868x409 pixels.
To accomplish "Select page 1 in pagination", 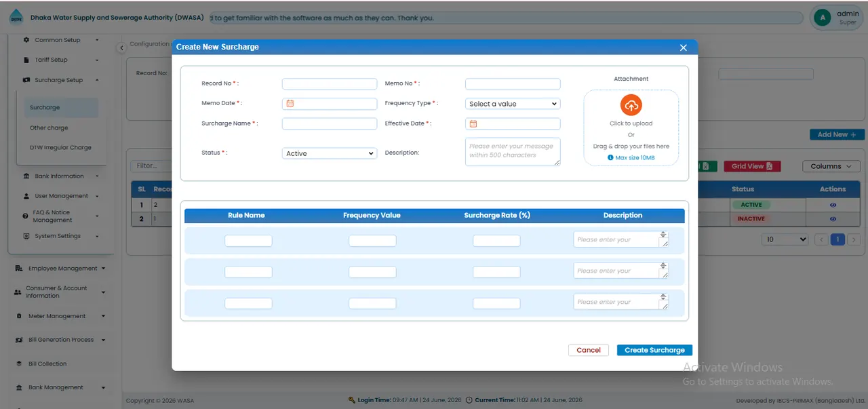I will click(837, 239).
